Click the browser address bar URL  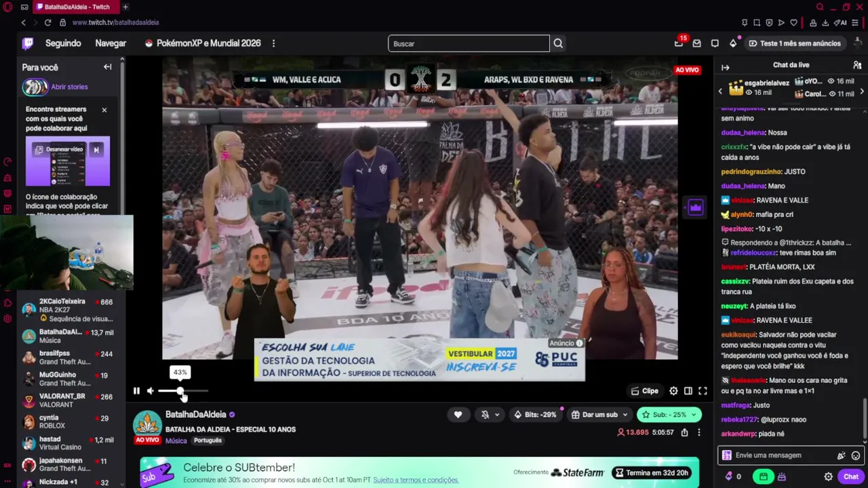tap(115, 22)
